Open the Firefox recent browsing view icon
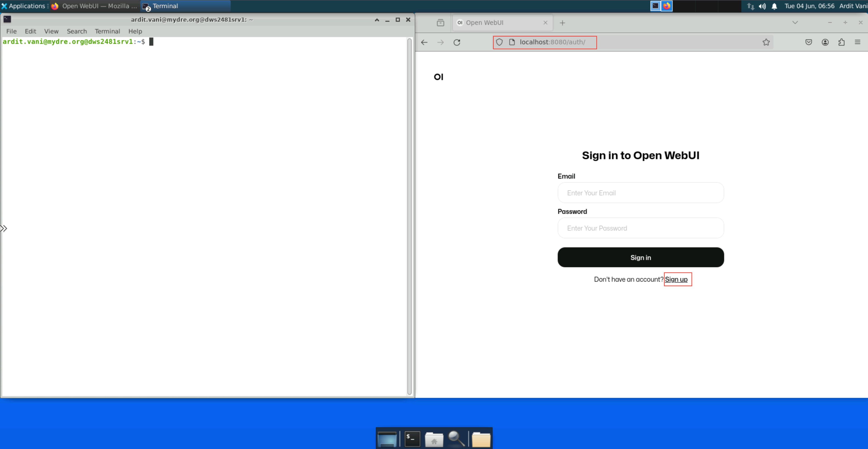868x449 pixels. pyautogui.click(x=440, y=23)
